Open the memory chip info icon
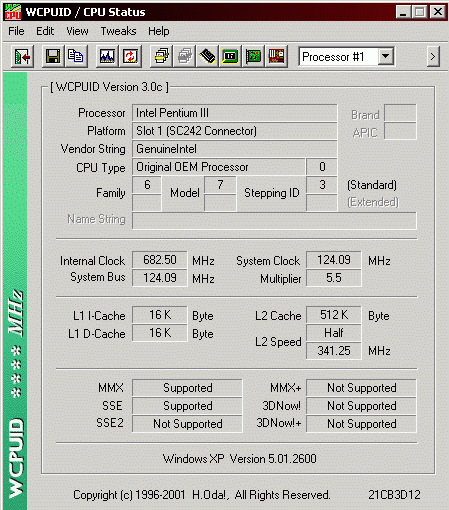This screenshot has height=510, width=449. pyautogui.click(x=207, y=57)
